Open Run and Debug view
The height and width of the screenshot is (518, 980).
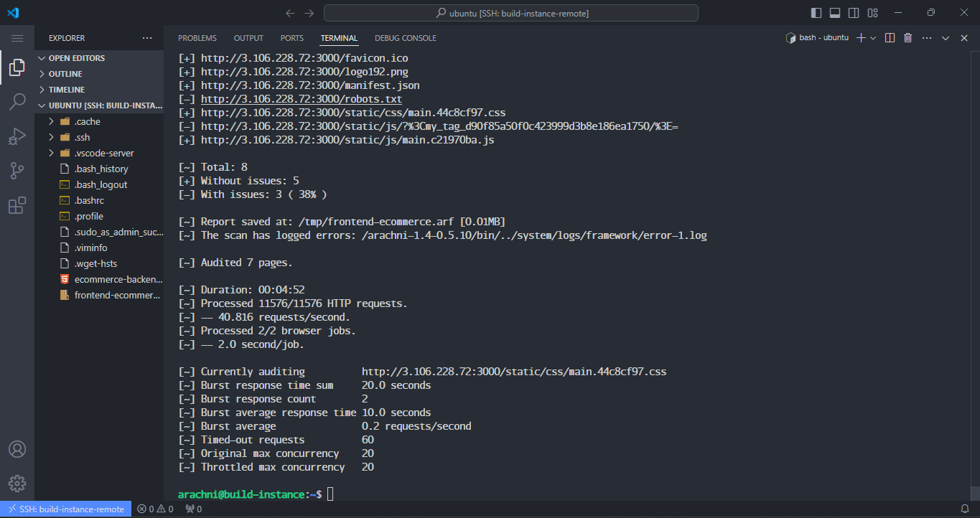pyautogui.click(x=17, y=136)
